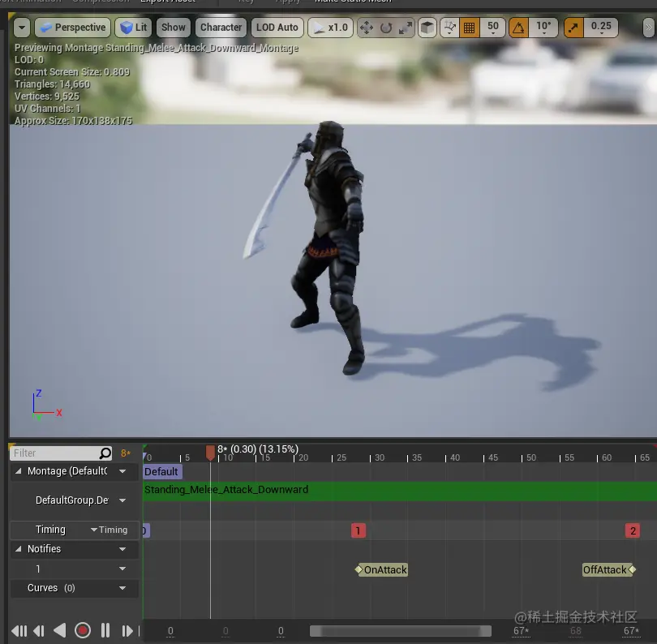Image resolution: width=657 pixels, height=644 pixels.
Task: Pause the montage playback
Action: click(x=105, y=630)
